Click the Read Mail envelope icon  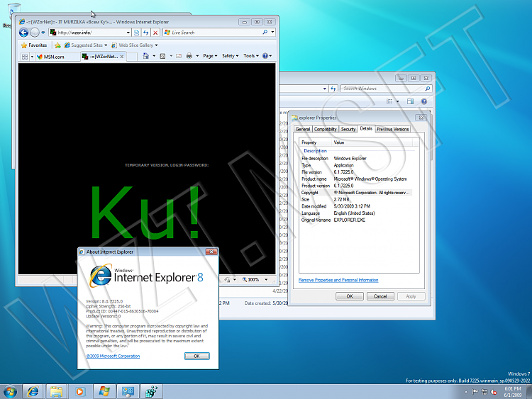[179, 56]
